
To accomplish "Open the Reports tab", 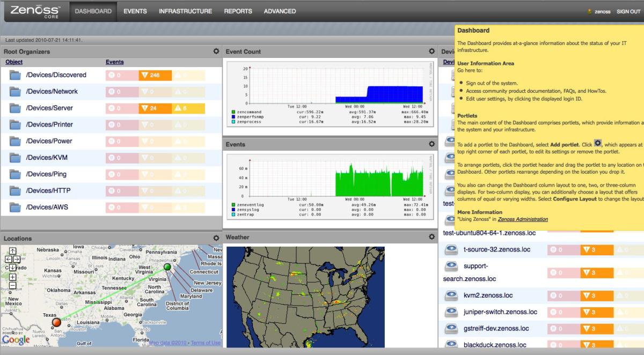I will click(238, 11).
